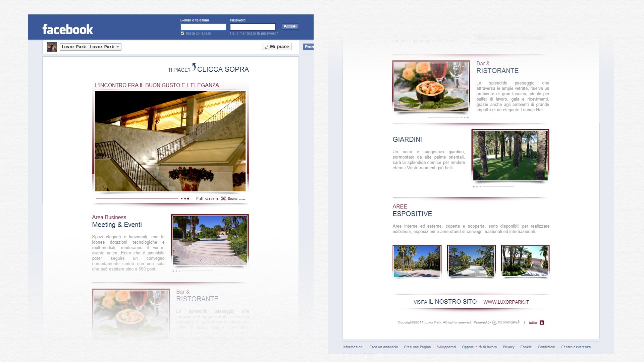
Task: Click the thumbs-up Mi piace button
Action: click(276, 47)
